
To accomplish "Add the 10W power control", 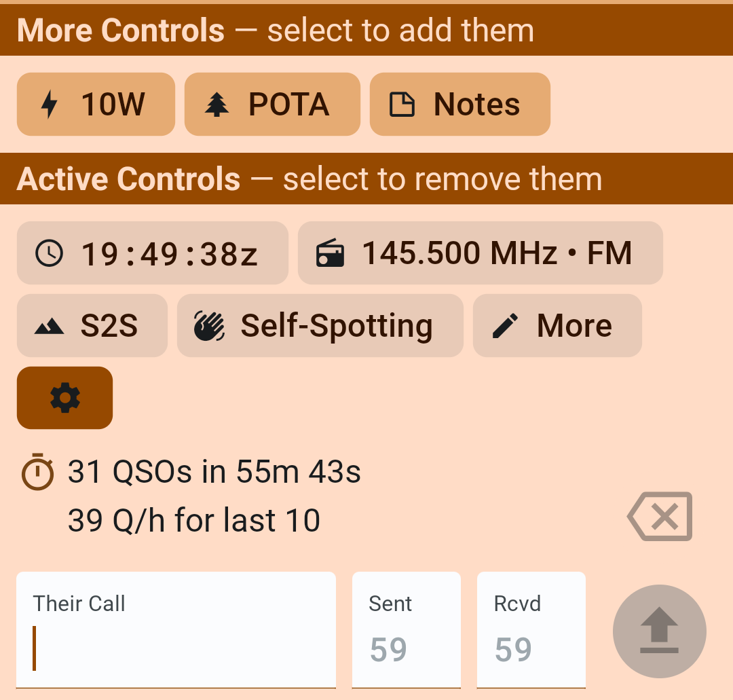I will tap(96, 105).
